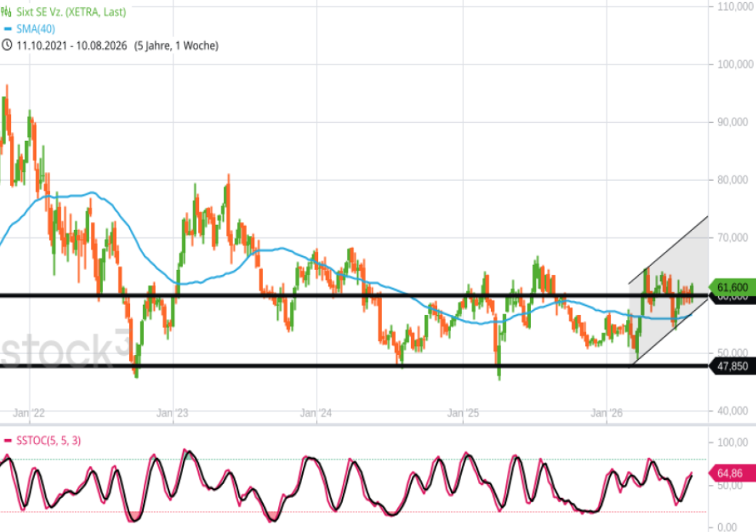Click the Jan '25 time axis label
The width and height of the screenshot is (756, 532).
click(463, 413)
